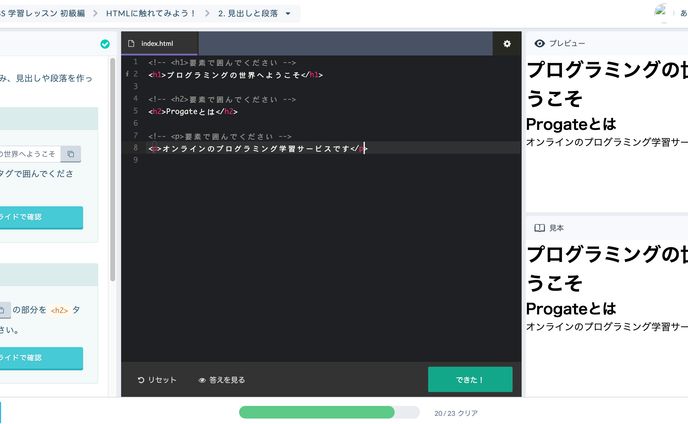Click the first スライドで確認 button
The width and height of the screenshot is (688, 424).
tap(41, 217)
